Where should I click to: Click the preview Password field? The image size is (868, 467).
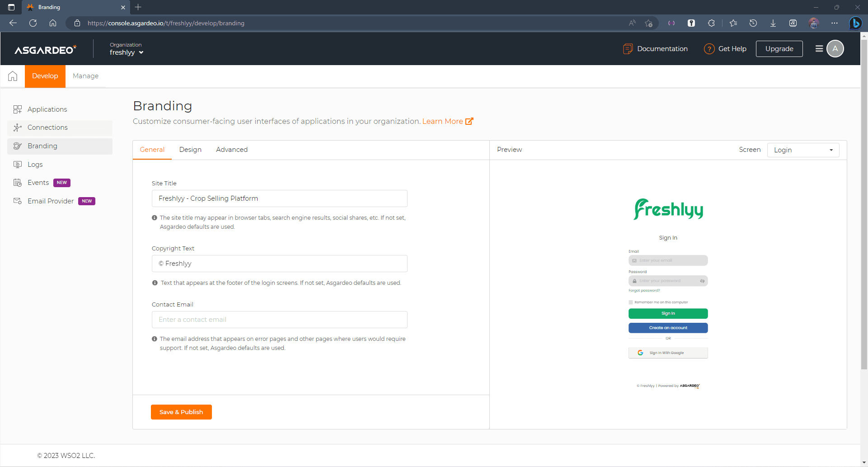coord(668,281)
